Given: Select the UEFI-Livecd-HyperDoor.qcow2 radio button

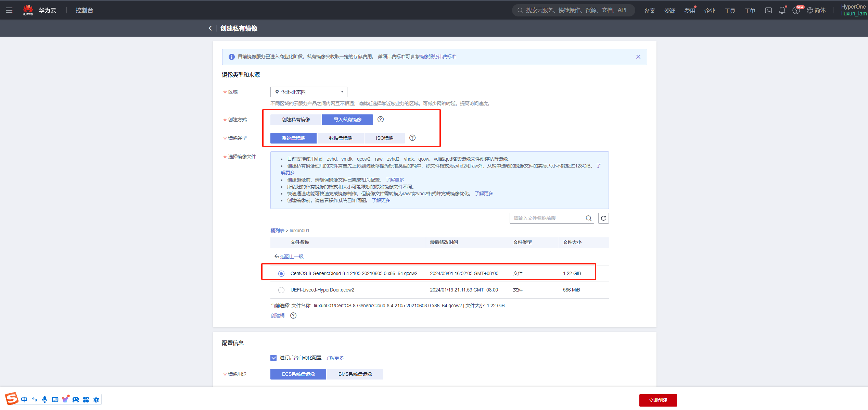Looking at the screenshot, I should (x=281, y=290).
